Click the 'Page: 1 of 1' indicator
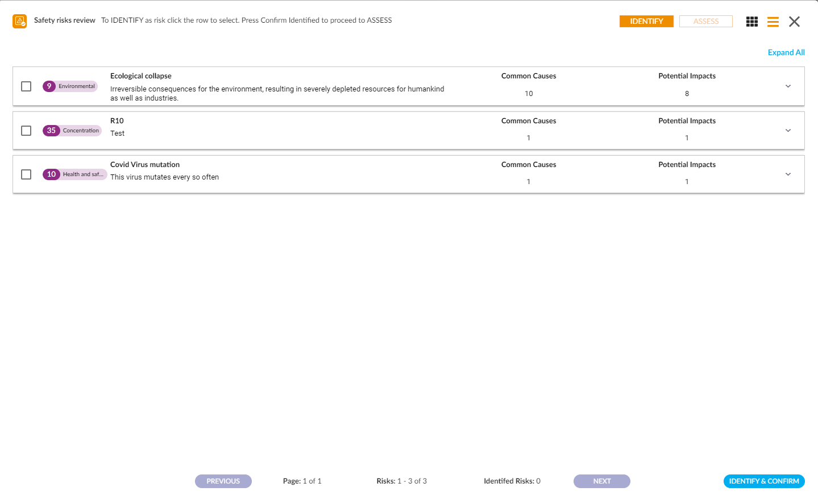The height and width of the screenshot is (504, 818). [302, 481]
